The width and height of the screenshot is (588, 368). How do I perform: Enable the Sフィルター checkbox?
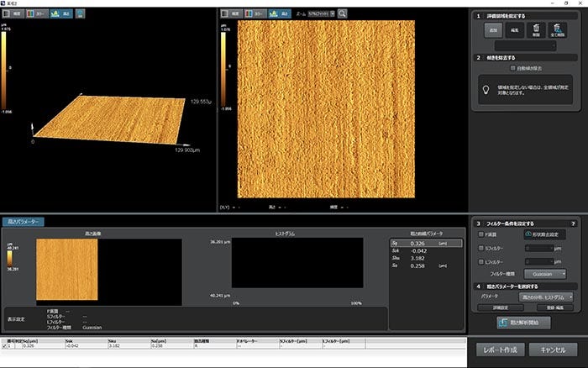pos(480,248)
